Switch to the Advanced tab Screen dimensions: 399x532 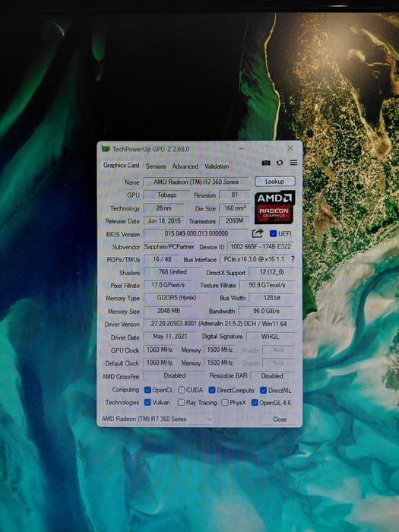coord(185,166)
